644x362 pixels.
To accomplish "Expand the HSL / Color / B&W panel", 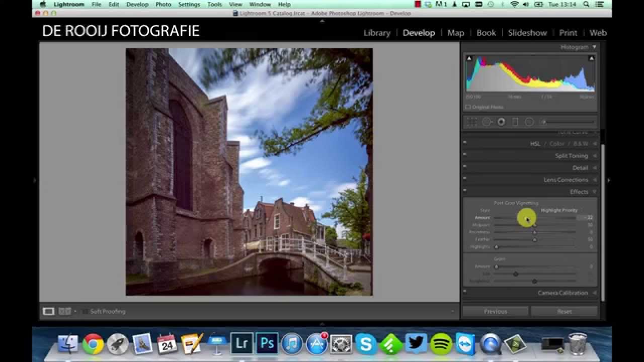I will [595, 144].
